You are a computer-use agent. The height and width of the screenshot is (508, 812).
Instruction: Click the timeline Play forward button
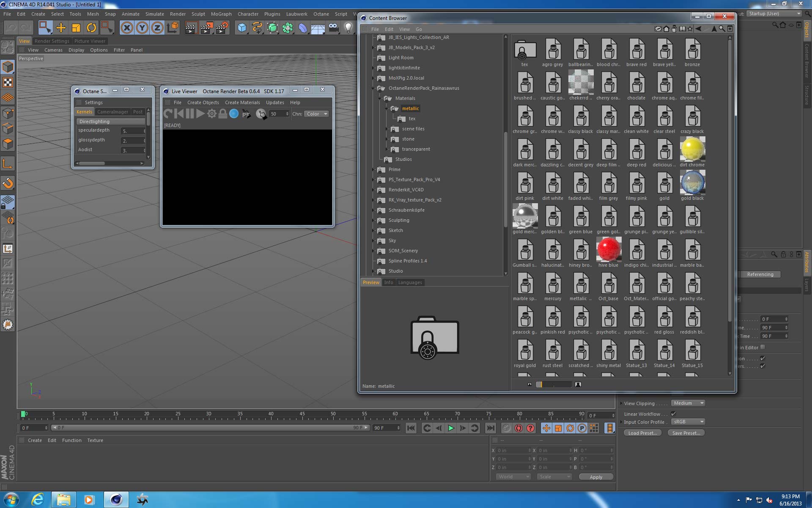pos(451,428)
